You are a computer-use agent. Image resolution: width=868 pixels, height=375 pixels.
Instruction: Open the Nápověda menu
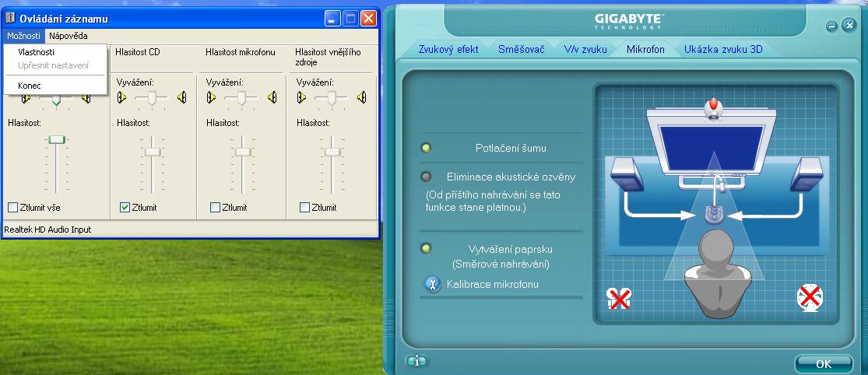click(x=68, y=36)
